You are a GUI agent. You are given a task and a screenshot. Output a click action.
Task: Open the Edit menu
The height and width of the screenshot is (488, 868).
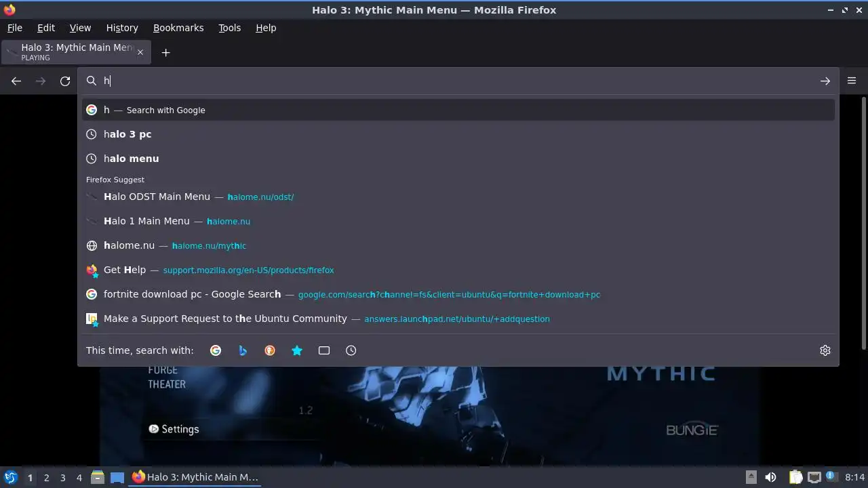tap(46, 28)
